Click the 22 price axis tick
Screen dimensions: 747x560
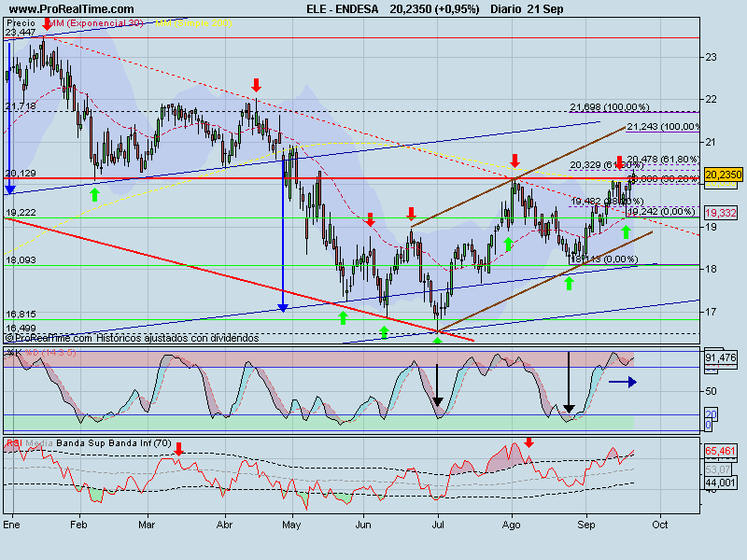pos(711,100)
